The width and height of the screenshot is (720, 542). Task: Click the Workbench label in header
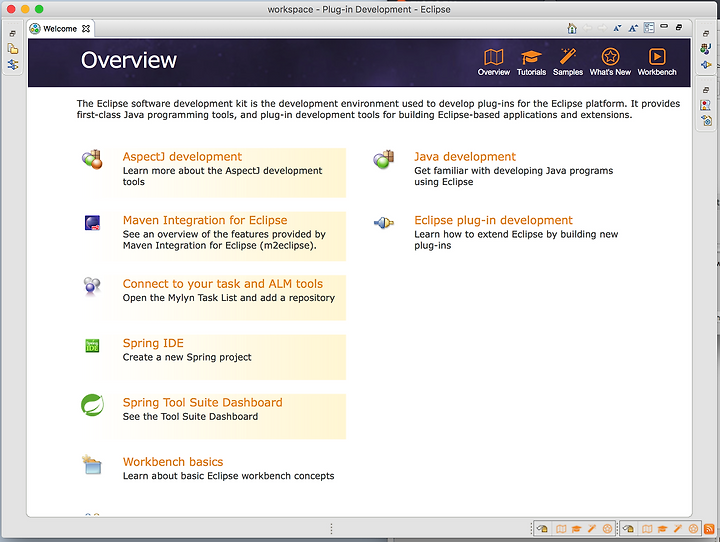pos(657,72)
